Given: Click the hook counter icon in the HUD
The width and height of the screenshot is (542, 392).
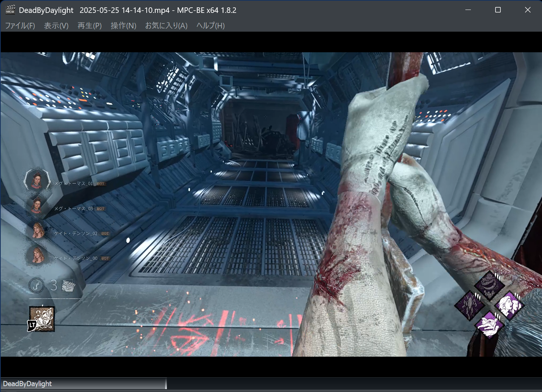Looking at the screenshot, I should 36,286.
